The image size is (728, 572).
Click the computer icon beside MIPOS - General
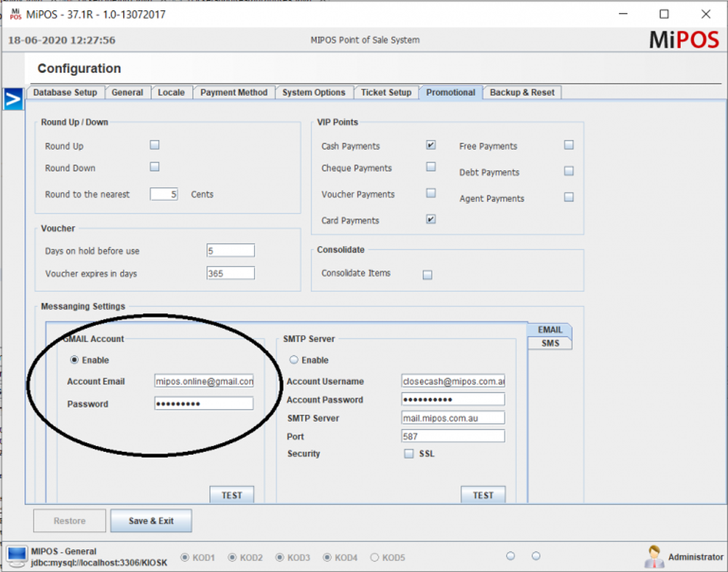coord(15,555)
